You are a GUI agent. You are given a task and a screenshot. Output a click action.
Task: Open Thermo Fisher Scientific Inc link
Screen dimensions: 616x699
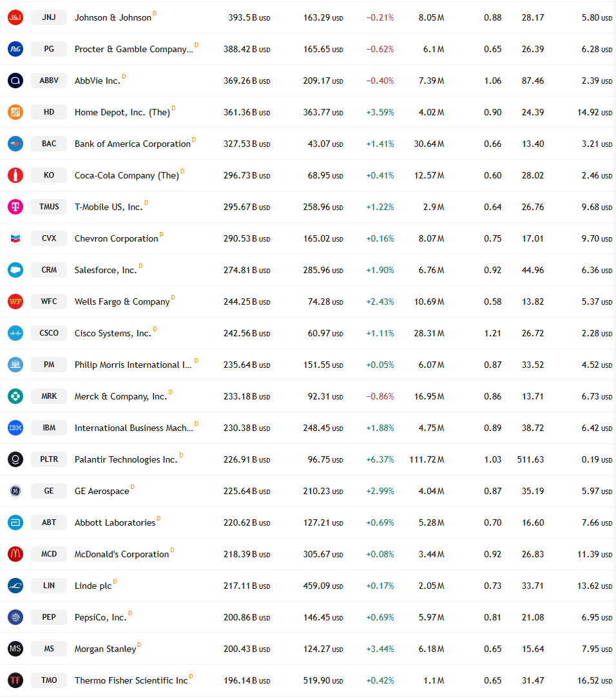[x=131, y=681]
